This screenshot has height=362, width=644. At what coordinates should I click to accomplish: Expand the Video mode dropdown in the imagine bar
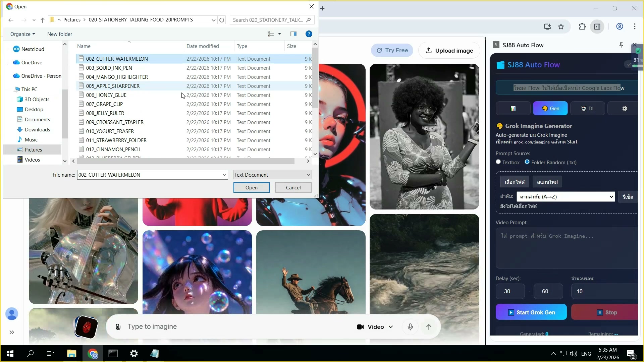(x=391, y=326)
